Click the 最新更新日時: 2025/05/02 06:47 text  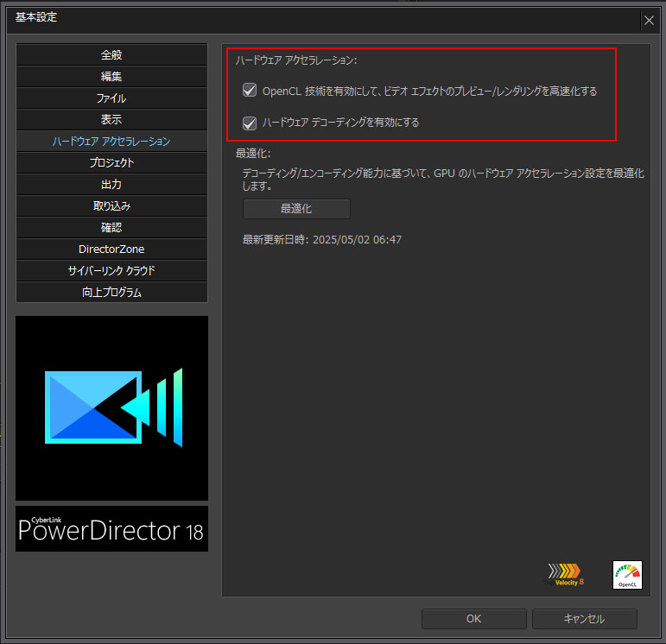(x=322, y=240)
